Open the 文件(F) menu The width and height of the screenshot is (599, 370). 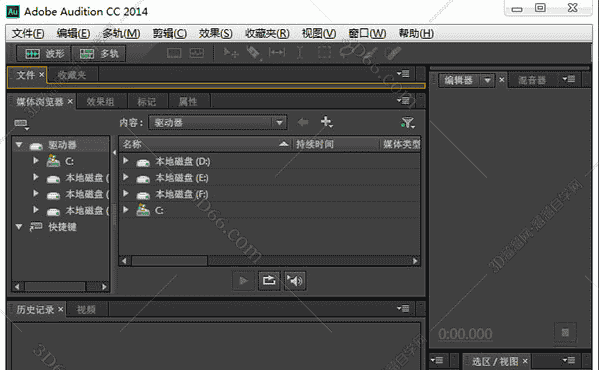pos(28,34)
